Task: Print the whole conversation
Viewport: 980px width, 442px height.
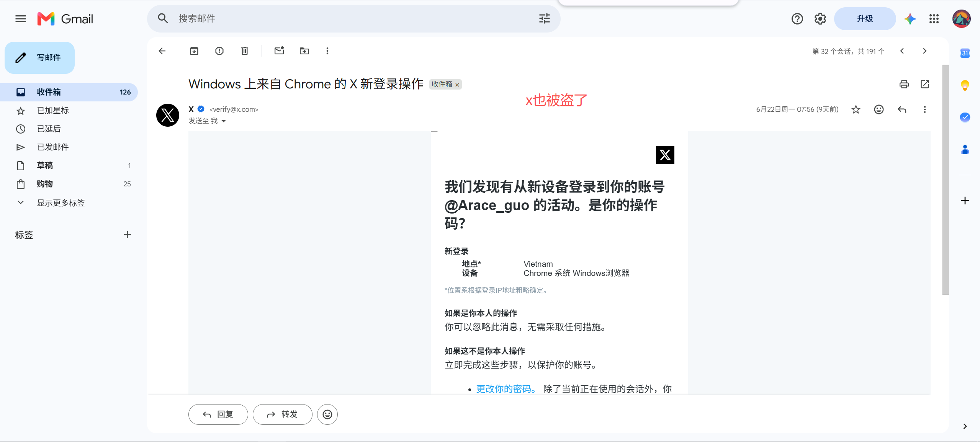Action: 904,84
